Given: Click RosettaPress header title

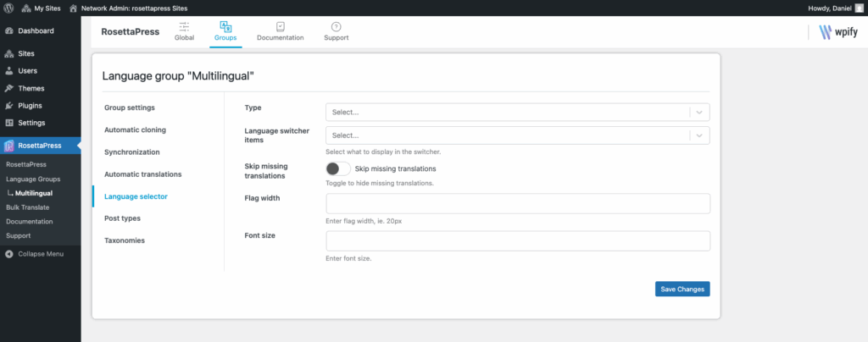Looking at the screenshot, I should click(x=130, y=31).
